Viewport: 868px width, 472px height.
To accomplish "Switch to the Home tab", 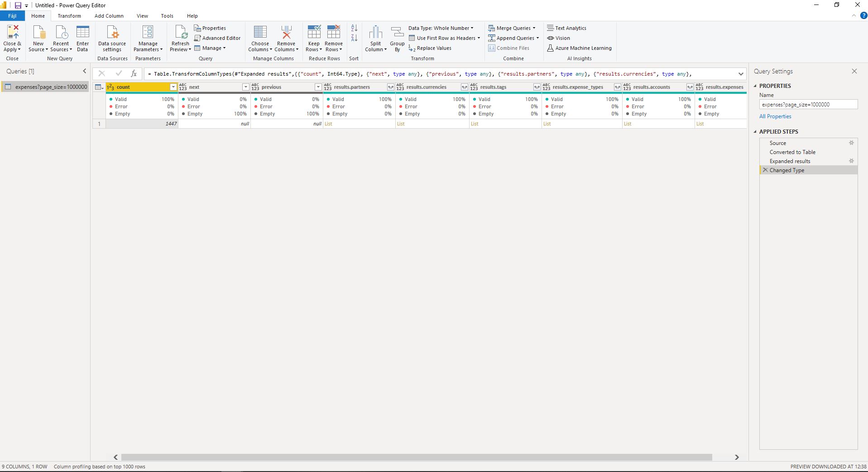I will point(38,16).
